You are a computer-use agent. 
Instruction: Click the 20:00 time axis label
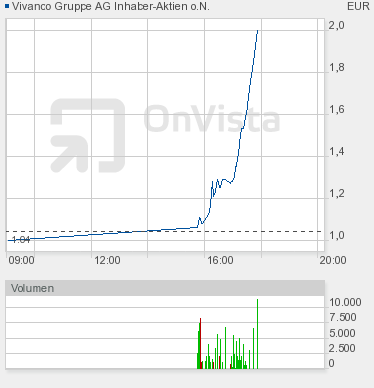333,260
